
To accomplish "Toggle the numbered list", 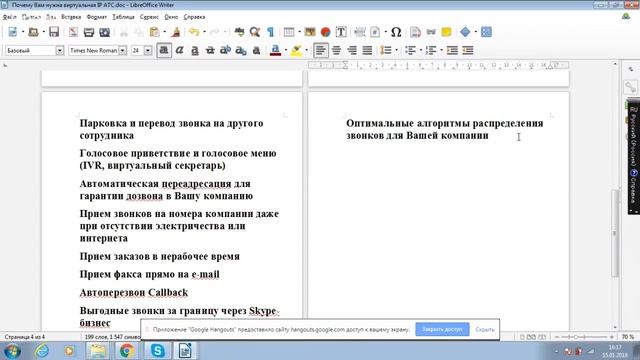I will pos(431,50).
